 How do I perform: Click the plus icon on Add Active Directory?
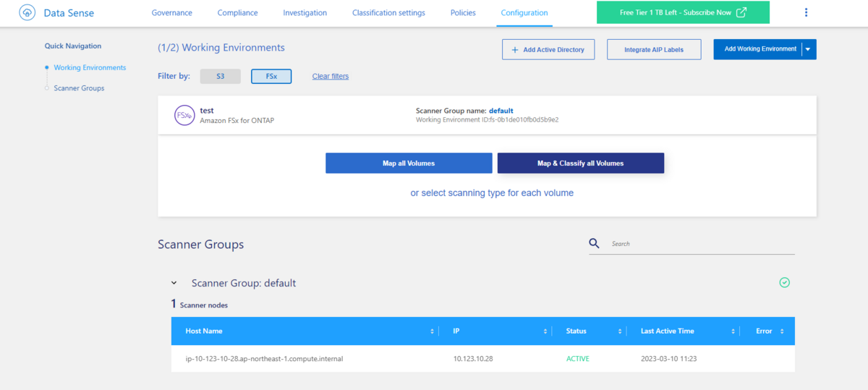[515, 50]
